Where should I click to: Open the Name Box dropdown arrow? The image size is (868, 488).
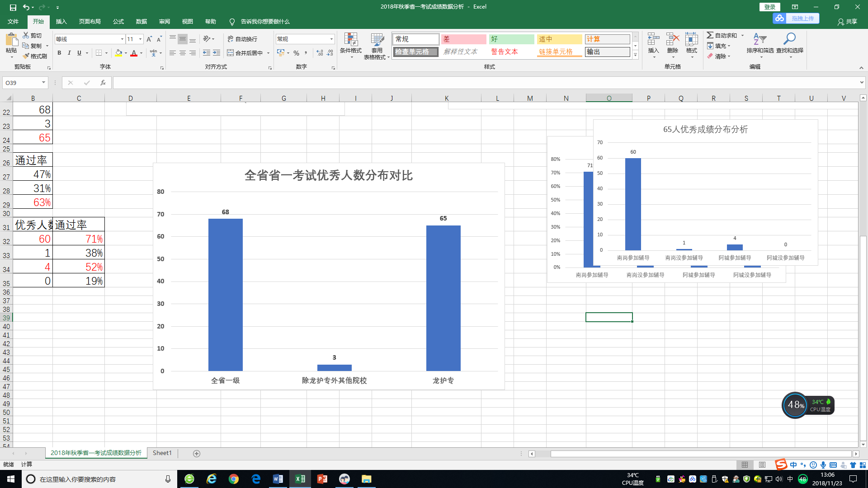pos(43,83)
